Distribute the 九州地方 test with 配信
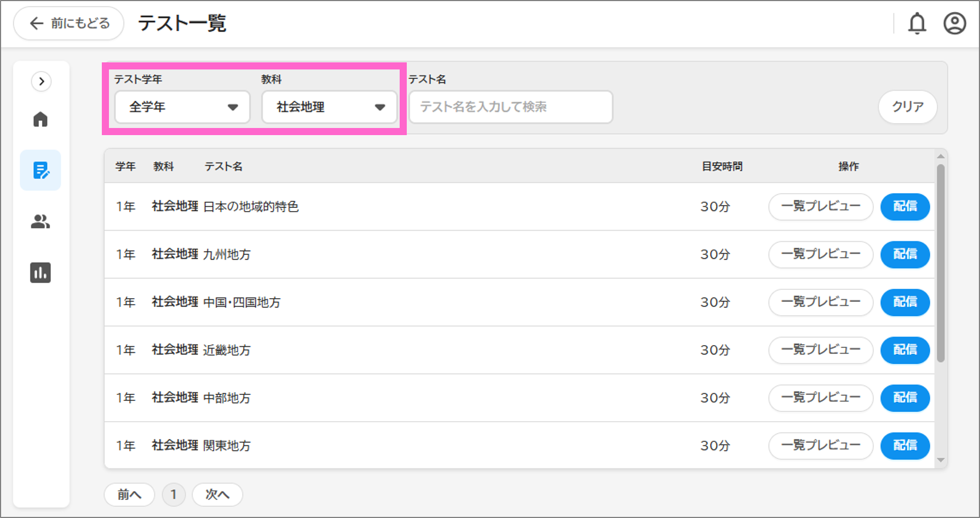Screen dimensions: 980x518 tap(904, 254)
